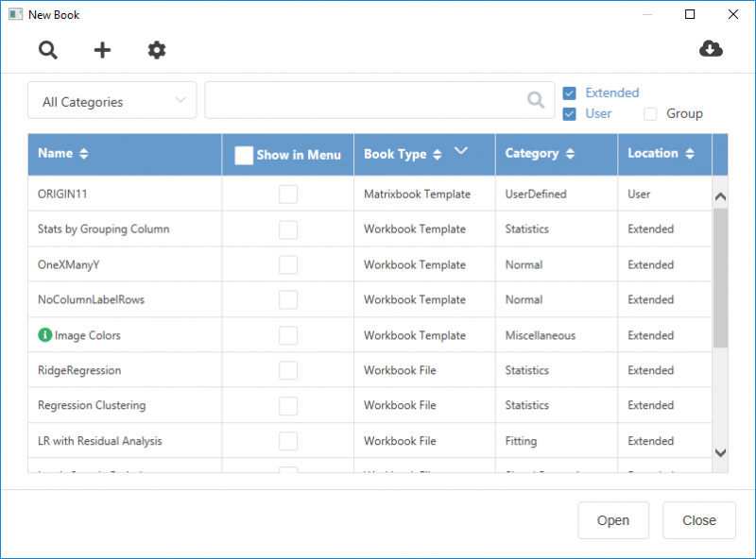The image size is (756, 559).
Task: Click the Open button
Action: (613, 520)
